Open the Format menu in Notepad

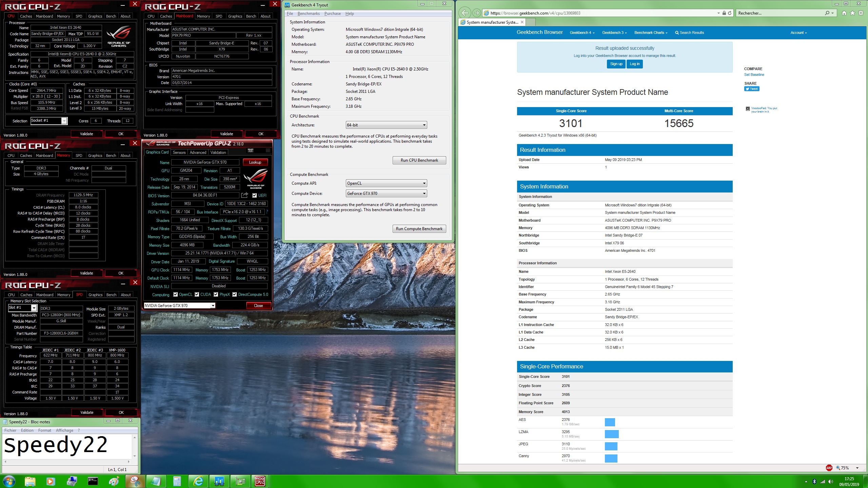click(45, 430)
